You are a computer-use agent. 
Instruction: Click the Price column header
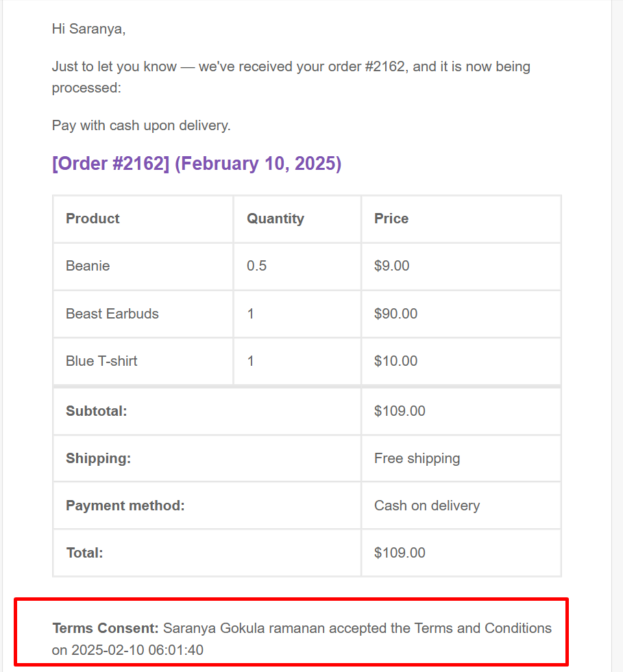coord(391,219)
